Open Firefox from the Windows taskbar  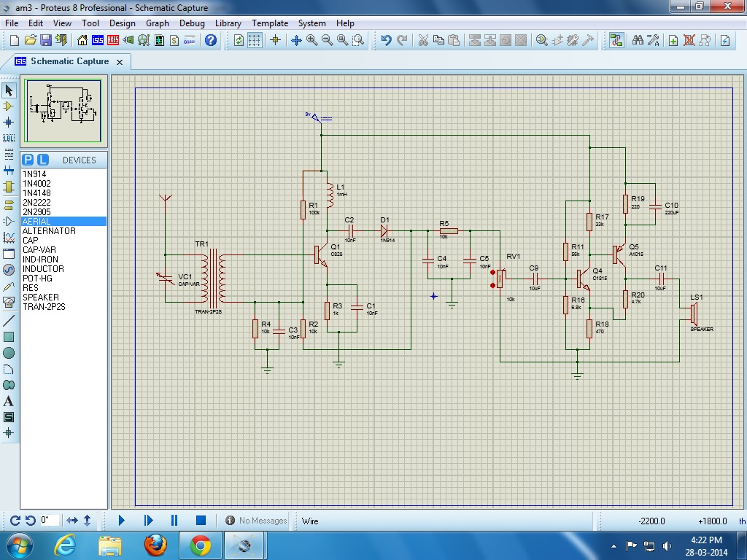click(155, 545)
